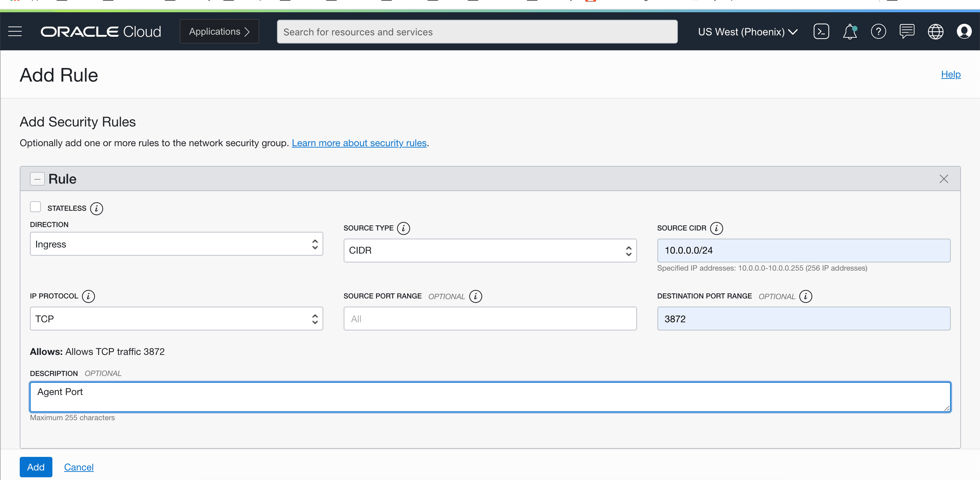Collapse the Rule section
This screenshot has height=480, width=980.
coord(37,179)
